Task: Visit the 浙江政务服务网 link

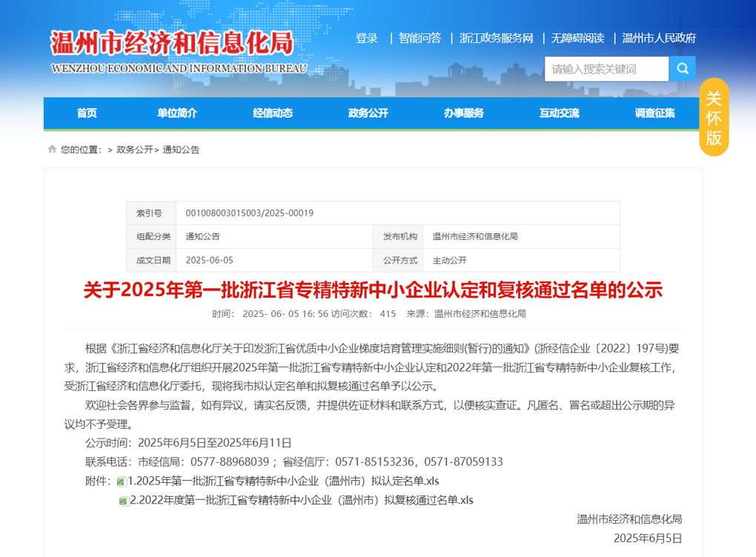Action: (496, 39)
